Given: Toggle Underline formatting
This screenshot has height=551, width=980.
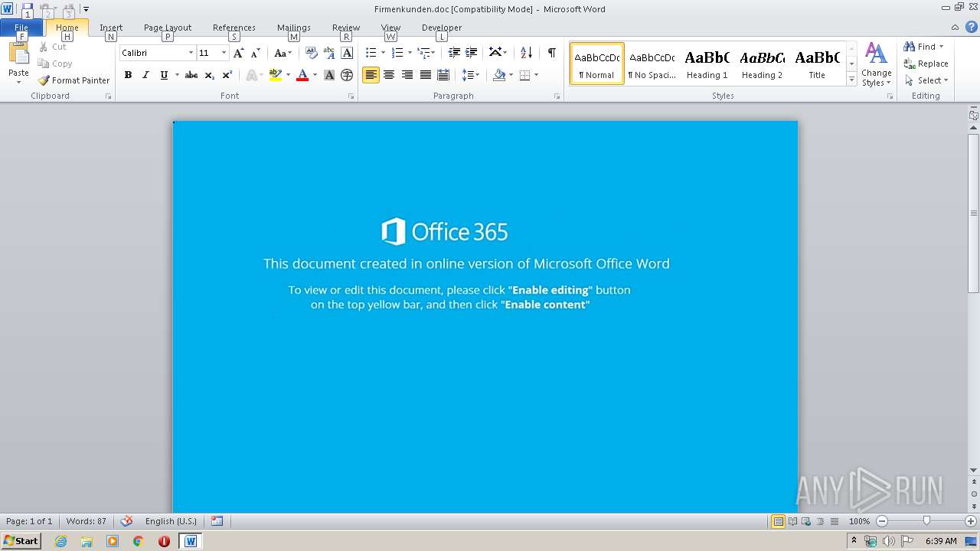Looking at the screenshot, I should point(164,75).
